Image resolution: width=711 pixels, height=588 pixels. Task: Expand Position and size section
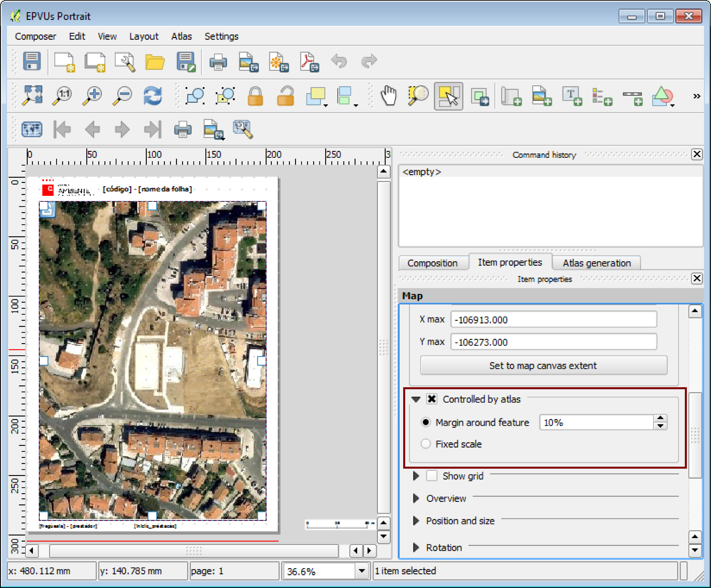[416, 520]
